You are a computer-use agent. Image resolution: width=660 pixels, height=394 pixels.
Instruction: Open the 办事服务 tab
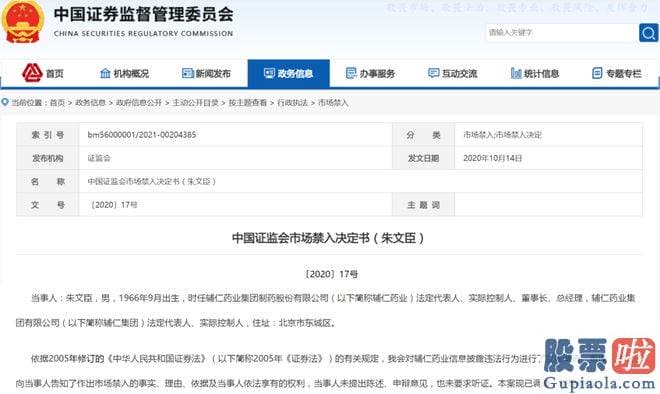point(370,74)
